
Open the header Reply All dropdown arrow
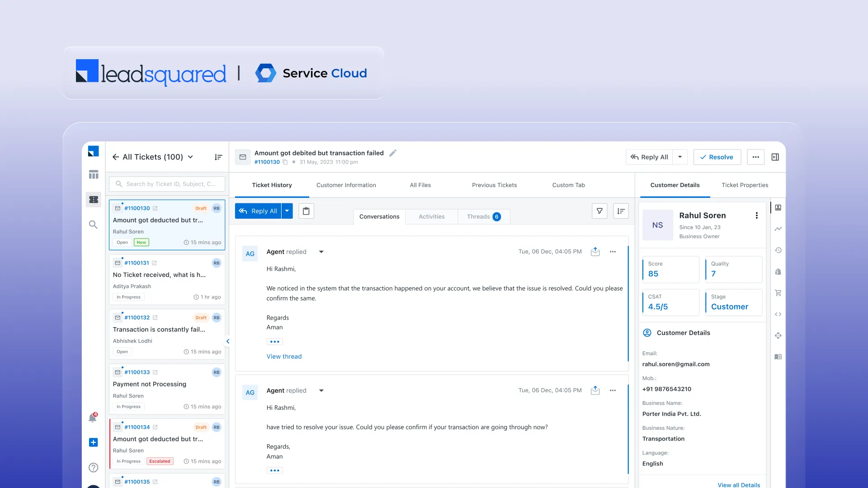click(680, 157)
